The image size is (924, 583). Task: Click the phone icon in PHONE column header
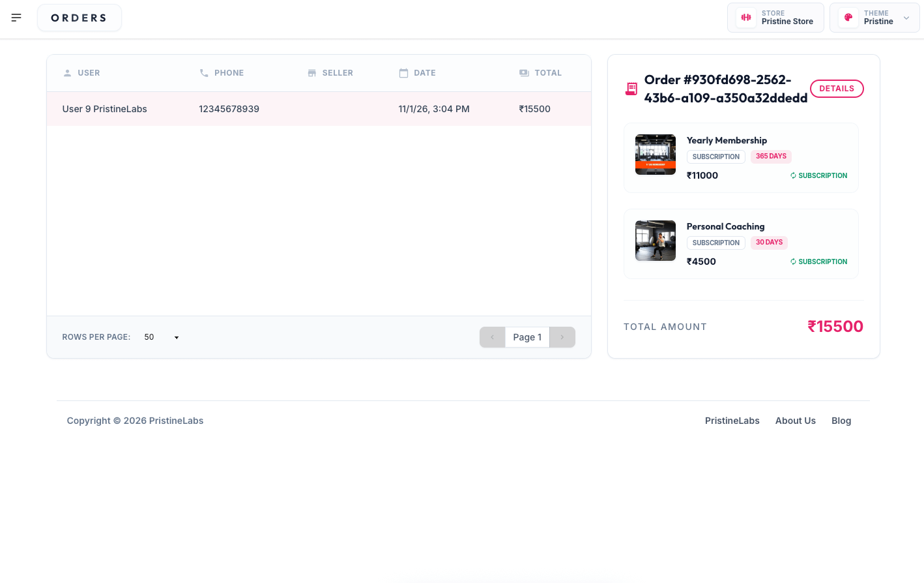203,72
